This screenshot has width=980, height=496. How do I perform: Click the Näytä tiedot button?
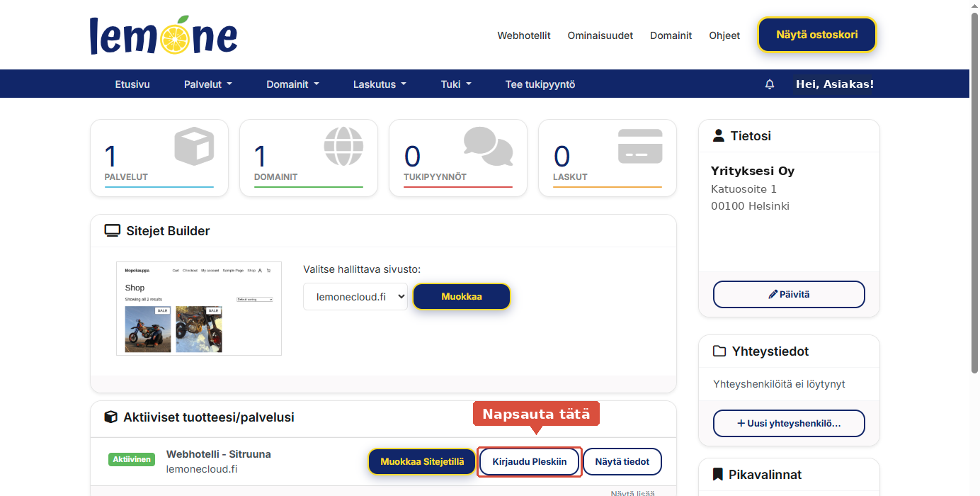point(622,461)
